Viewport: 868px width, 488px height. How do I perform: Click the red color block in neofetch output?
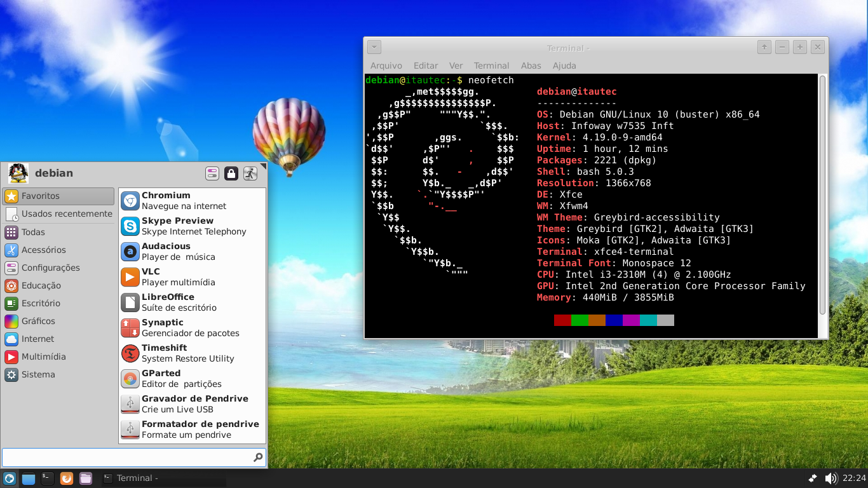(562, 320)
